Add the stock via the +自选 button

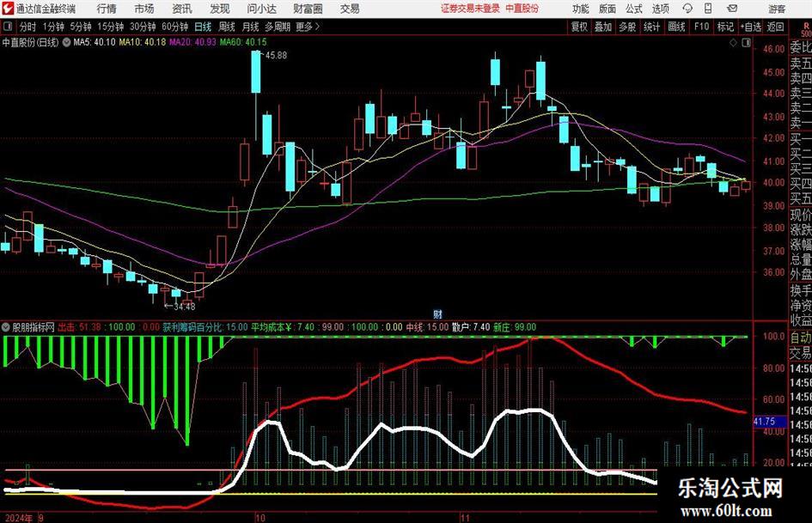tap(751, 27)
